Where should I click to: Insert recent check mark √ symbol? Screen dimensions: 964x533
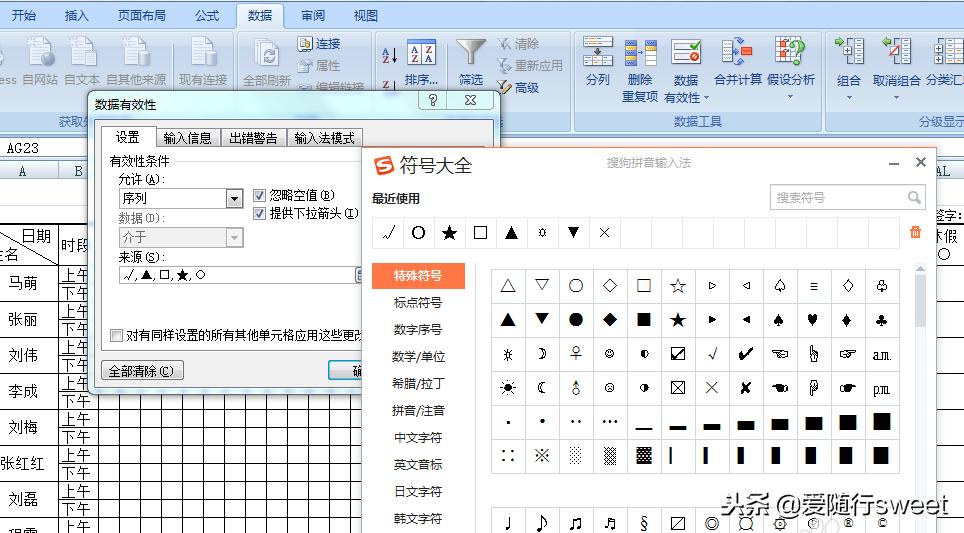(x=388, y=233)
